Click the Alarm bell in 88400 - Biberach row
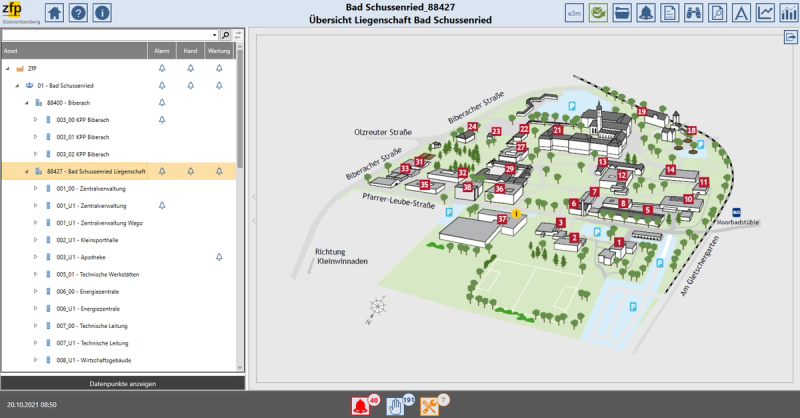The image size is (800, 418). click(x=162, y=103)
